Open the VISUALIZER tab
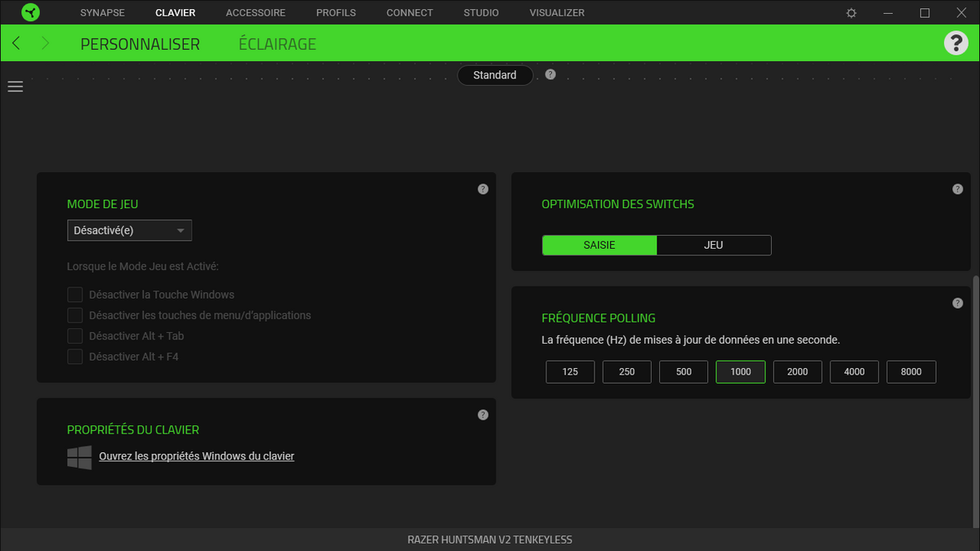Image resolution: width=980 pixels, height=551 pixels. point(557,13)
